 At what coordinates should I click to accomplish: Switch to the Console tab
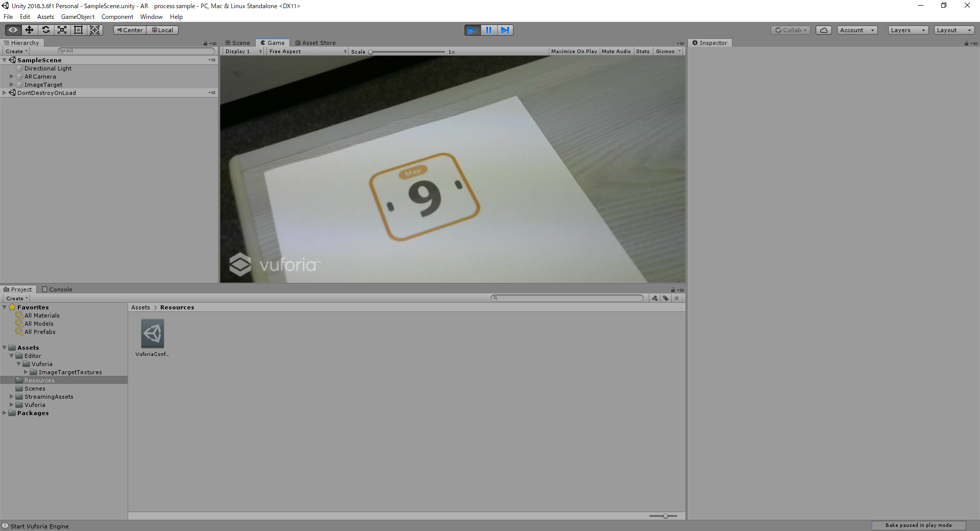[57, 289]
